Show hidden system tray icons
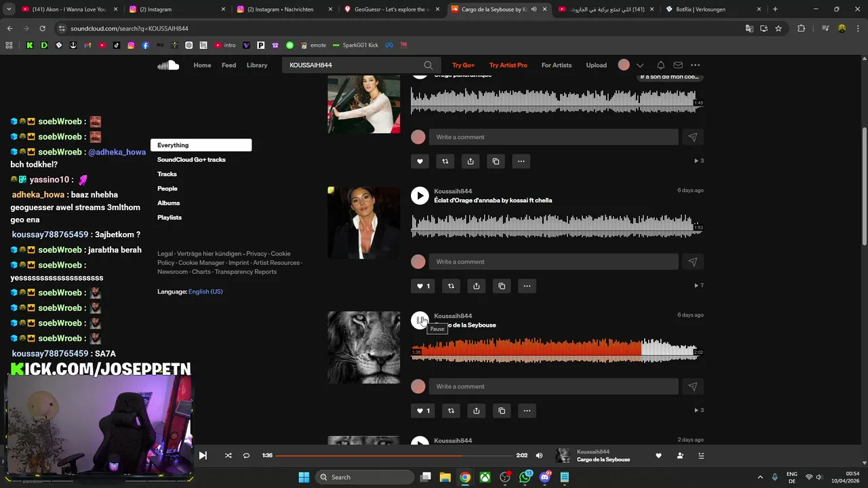This screenshot has height=488, width=868. (760, 477)
